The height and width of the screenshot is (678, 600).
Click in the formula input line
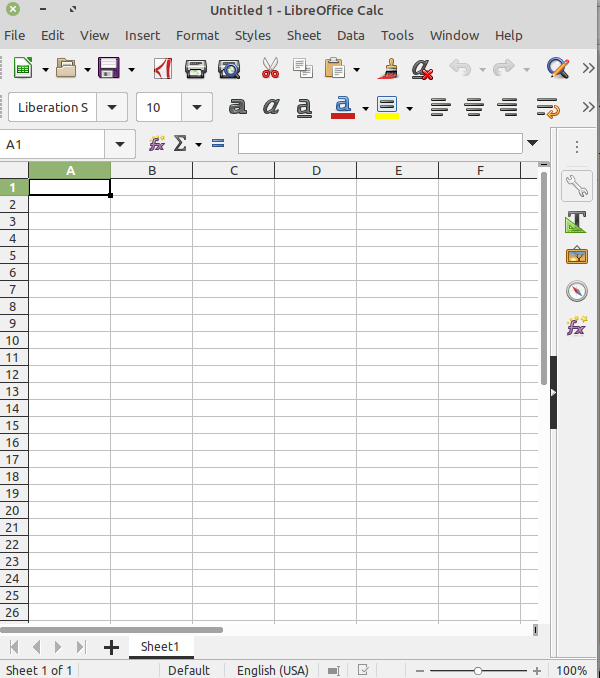(380, 144)
